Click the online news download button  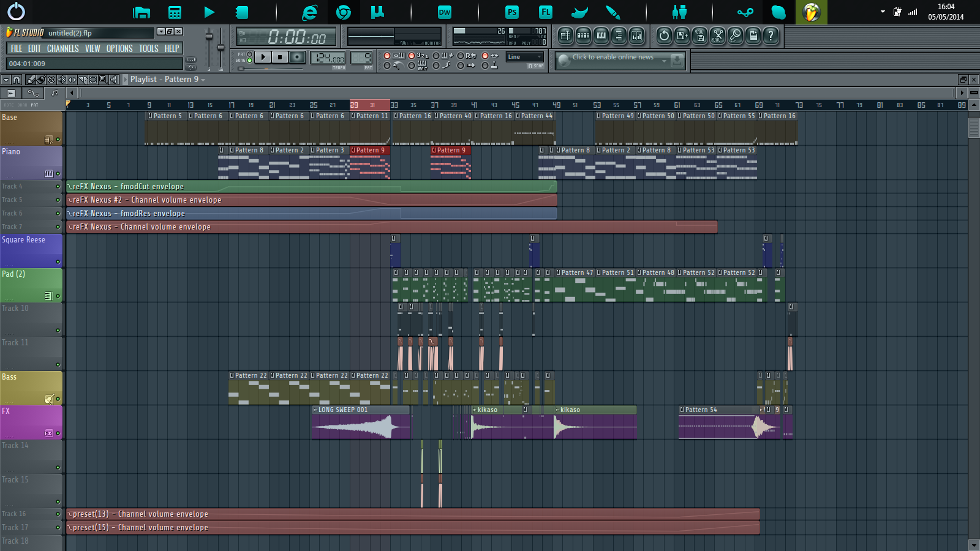point(677,61)
